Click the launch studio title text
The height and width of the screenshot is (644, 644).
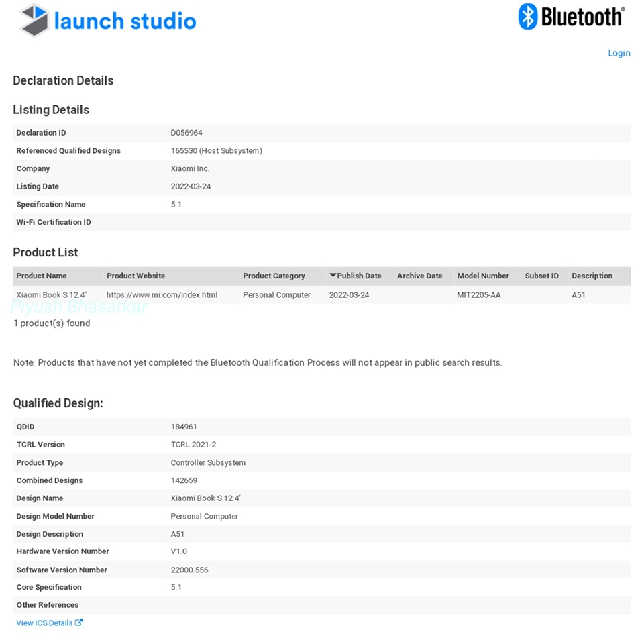125,21
